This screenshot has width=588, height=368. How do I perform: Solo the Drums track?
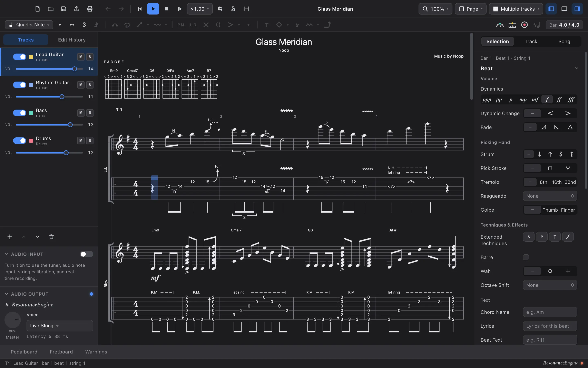pos(90,140)
